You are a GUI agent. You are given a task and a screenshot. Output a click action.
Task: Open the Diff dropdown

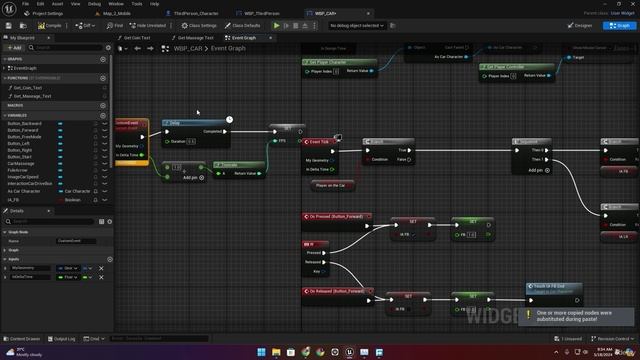(85, 26)
